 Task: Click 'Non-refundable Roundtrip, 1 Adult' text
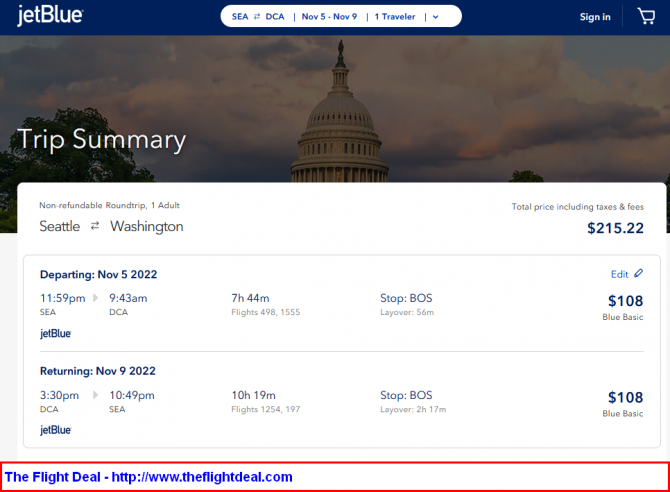click(109, 205)
